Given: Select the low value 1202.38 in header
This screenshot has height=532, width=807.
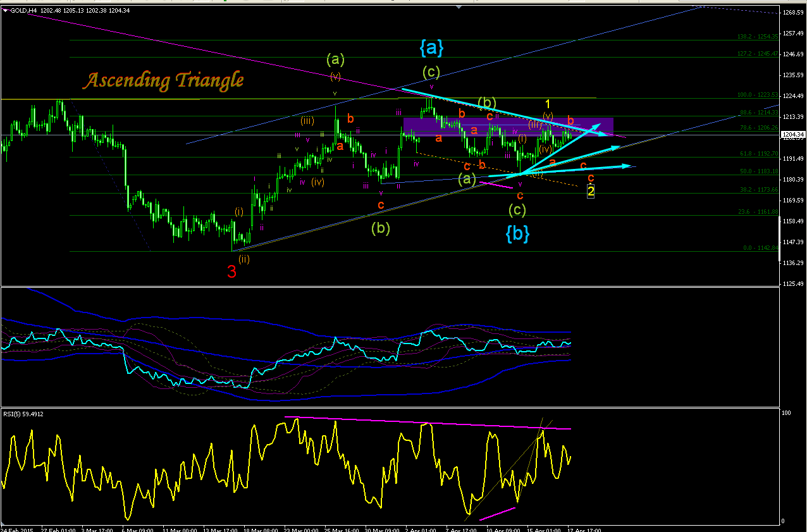Looking at the screenshot, I should (97, 9).
